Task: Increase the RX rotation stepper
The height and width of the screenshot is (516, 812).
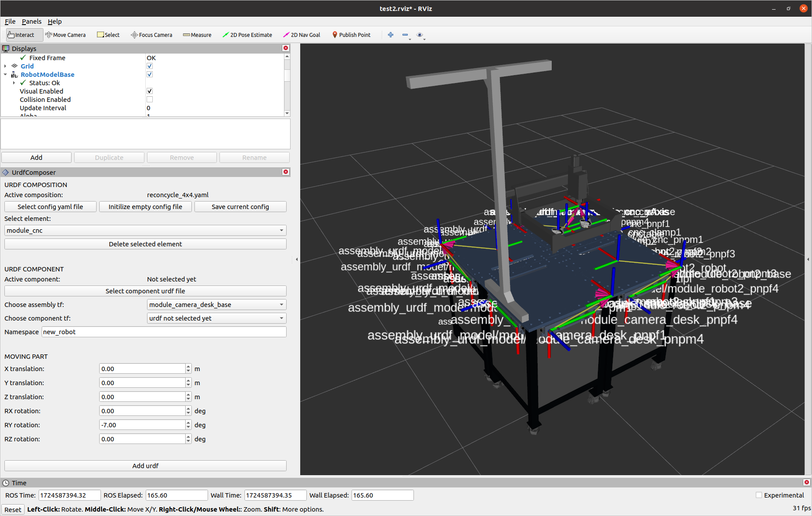Action: pyautogui.click(x=188, y=408)
